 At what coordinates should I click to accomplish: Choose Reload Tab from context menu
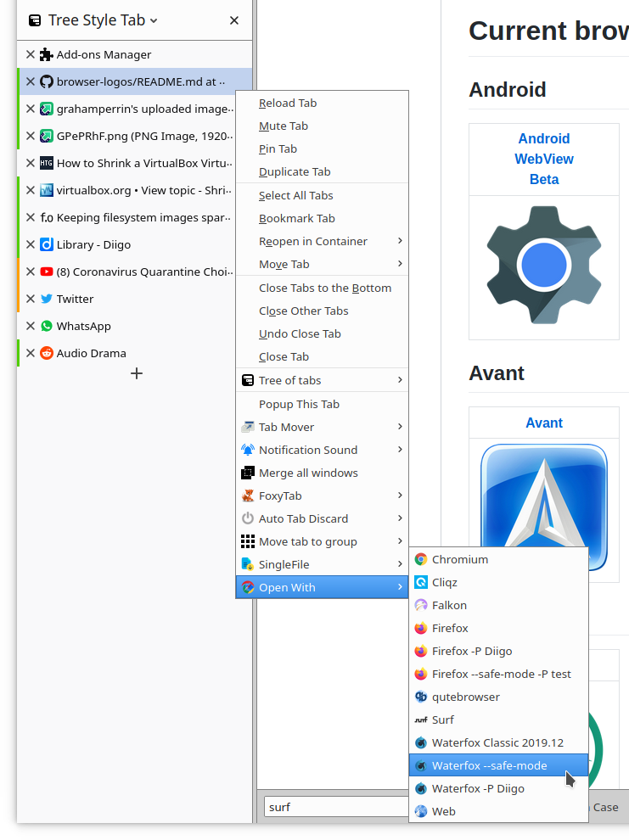[x=322, y=103]
